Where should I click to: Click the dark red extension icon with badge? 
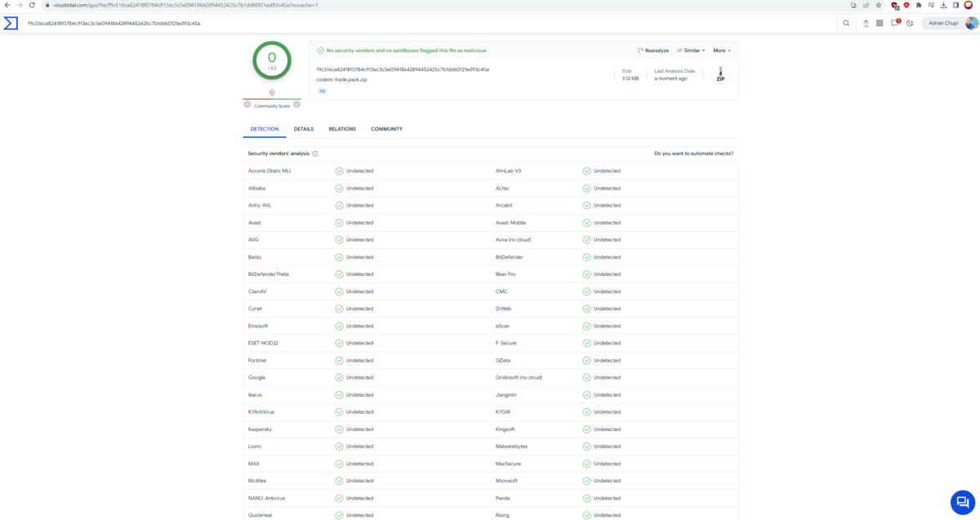pyautogui.click(x=894, y=6)
